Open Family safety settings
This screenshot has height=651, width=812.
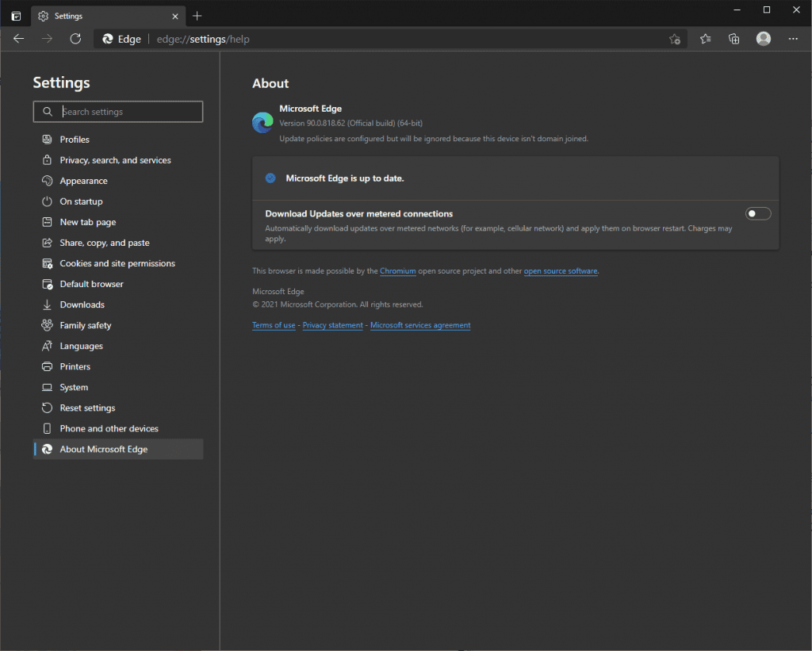(118, 325)
